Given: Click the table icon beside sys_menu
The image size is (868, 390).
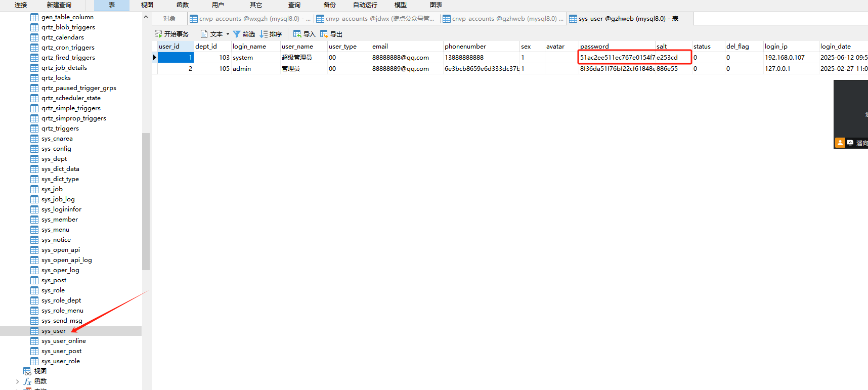Looking at the screenshot, I should [x=34, y=230].
